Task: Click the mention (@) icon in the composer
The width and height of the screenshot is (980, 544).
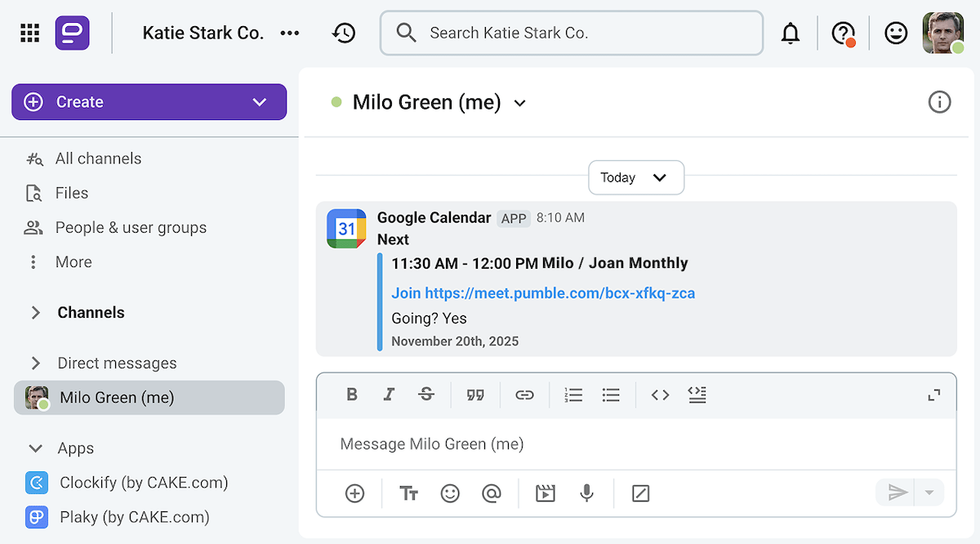Action: [x=492, y=493]
